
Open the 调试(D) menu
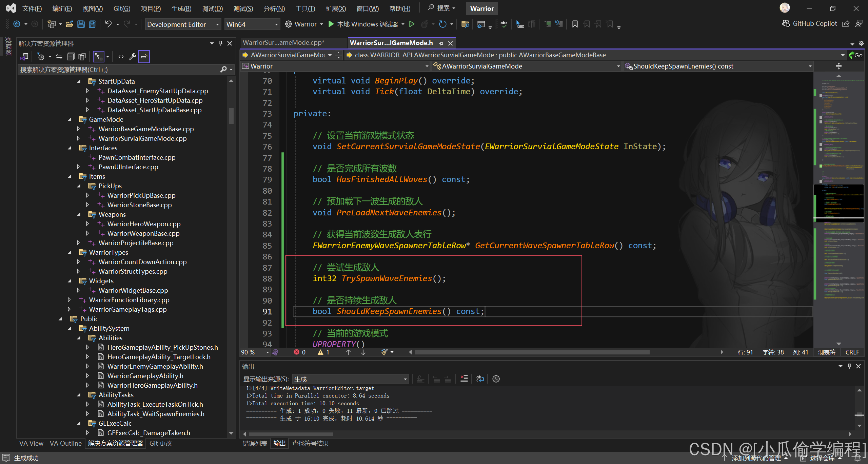(x=212, y=8)
